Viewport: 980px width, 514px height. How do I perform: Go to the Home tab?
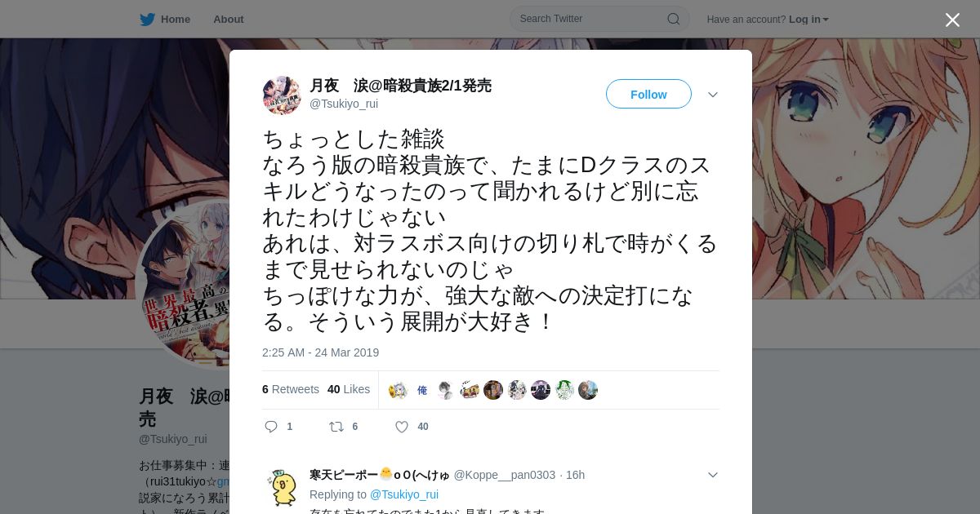[x=165, y=20]
